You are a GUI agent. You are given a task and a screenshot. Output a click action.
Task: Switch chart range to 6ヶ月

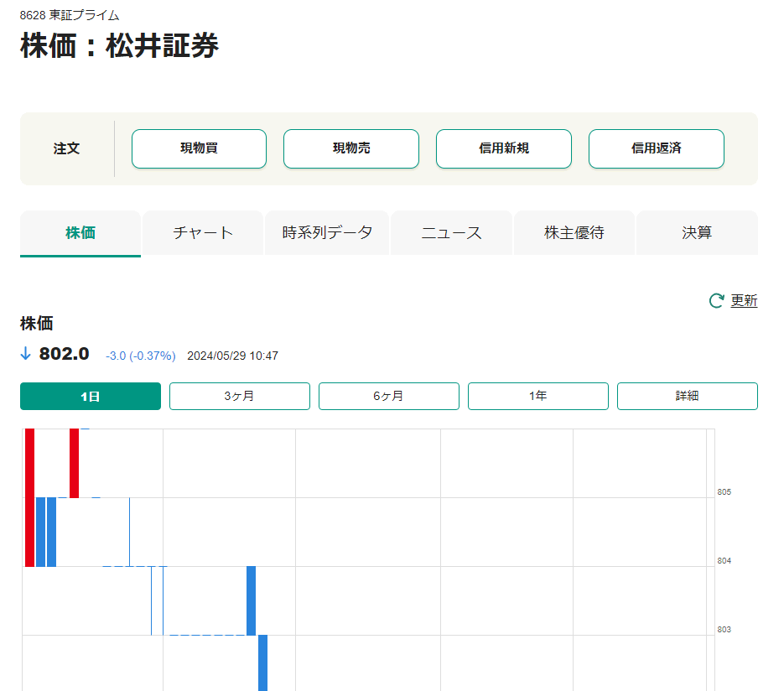point(389,396)
